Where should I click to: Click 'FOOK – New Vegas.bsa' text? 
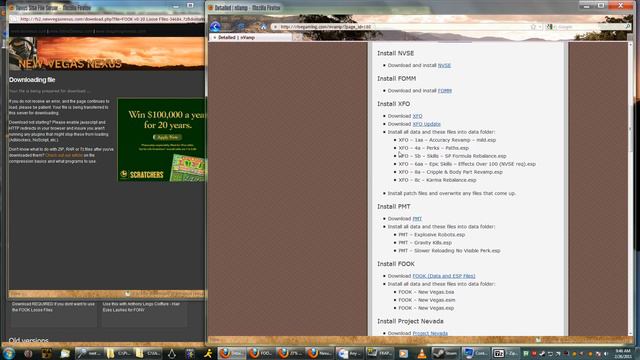(x=426, y=292)
